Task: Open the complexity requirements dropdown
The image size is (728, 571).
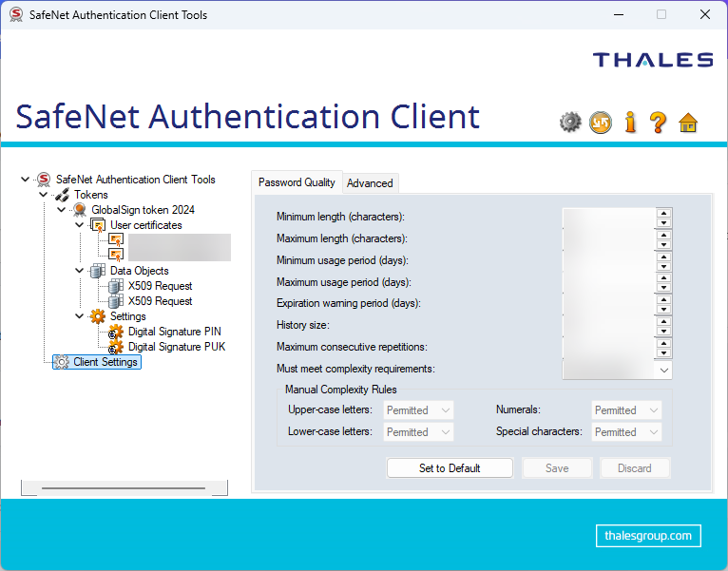Action: (663, 369)
